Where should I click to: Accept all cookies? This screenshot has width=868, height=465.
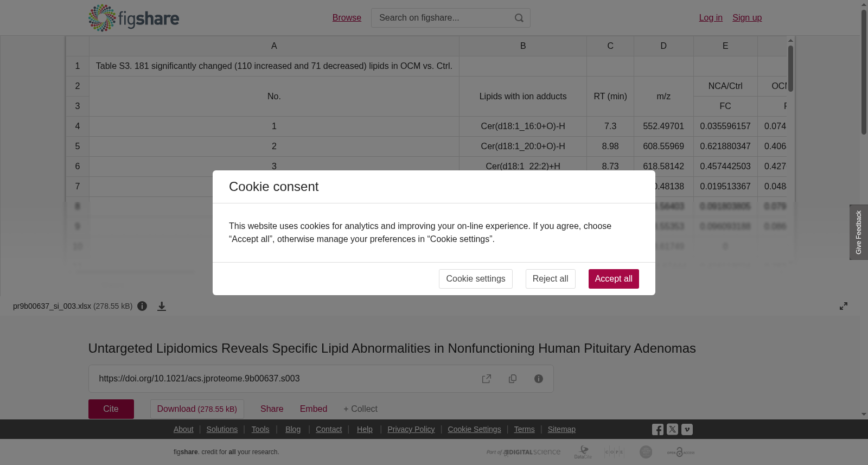(x=614, y=279)
